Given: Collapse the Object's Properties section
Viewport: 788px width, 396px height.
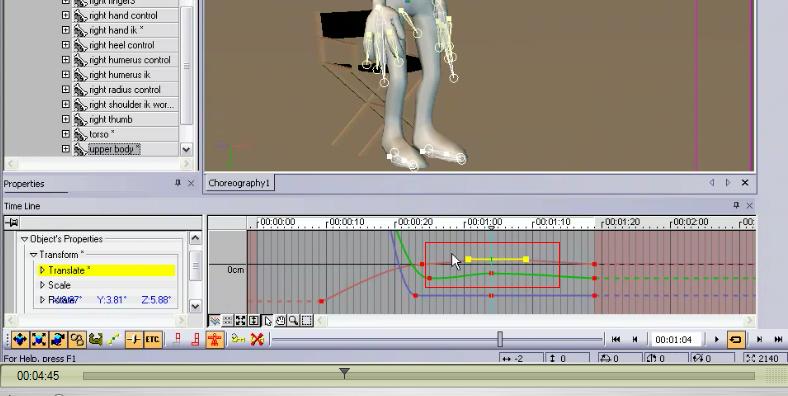Looking at the screenshot, I should click(24, 239).
